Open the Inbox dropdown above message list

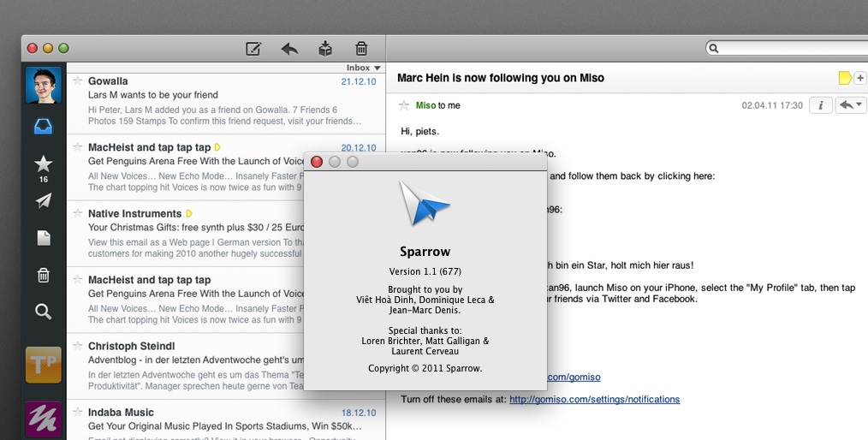[364, 68]
